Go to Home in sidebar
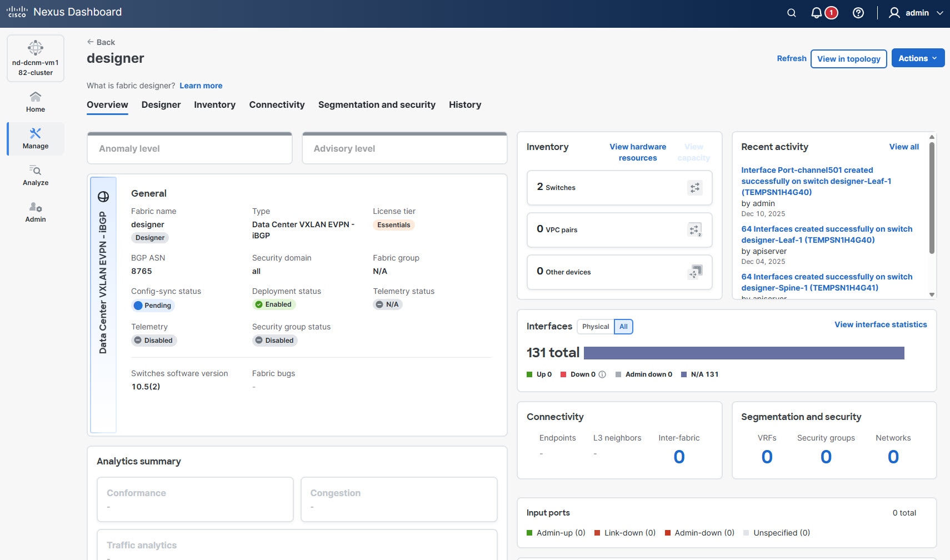 point(36,102)
